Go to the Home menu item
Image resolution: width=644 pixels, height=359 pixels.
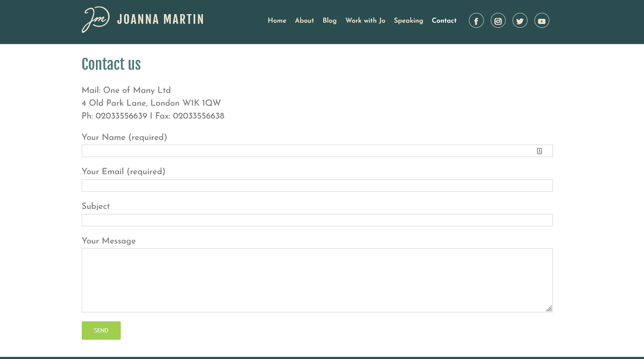pyautogui.click(x=277, y=21)
